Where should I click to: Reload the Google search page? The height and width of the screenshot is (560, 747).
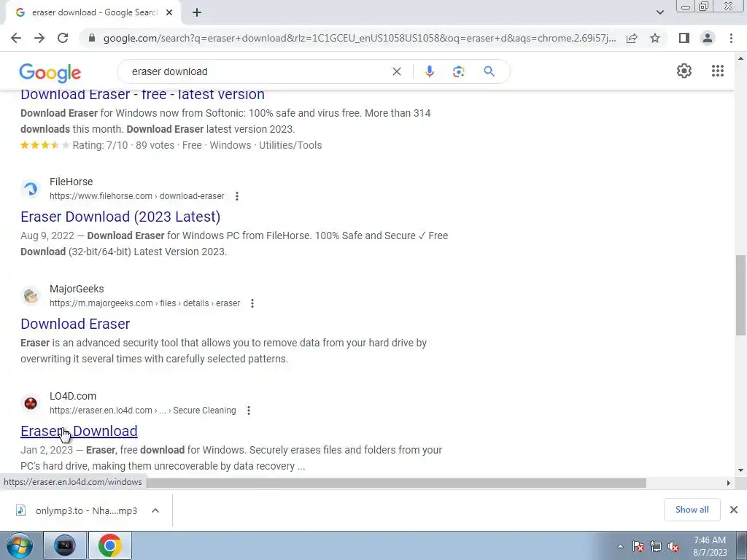pos(63,38)
